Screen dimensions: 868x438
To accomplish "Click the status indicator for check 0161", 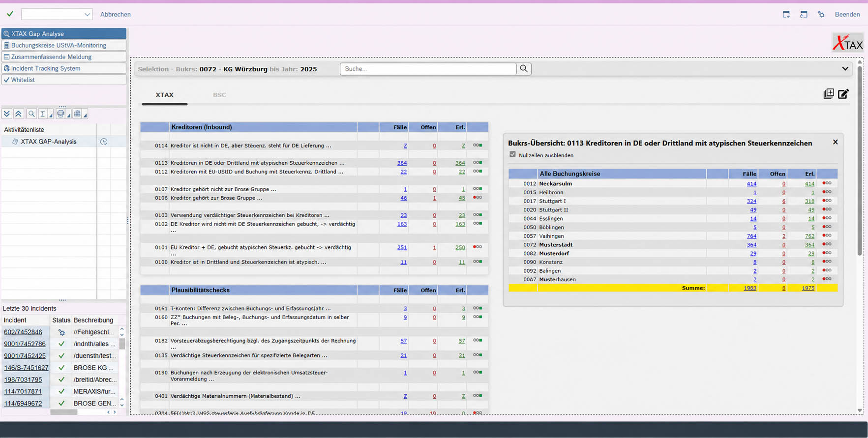I will click(478, 308).
